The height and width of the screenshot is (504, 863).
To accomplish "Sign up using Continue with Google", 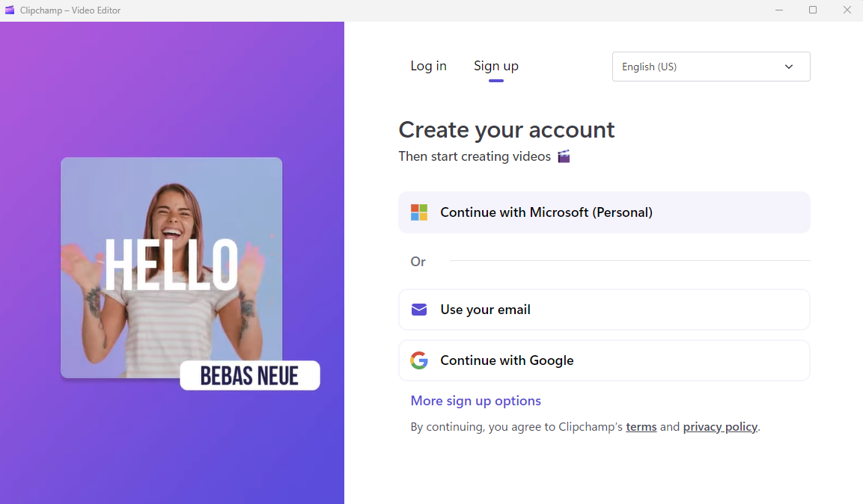I will [604, 360].
